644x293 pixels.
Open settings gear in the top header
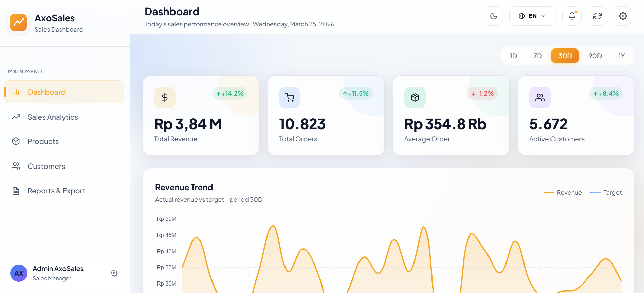click(x=623, y=16)
